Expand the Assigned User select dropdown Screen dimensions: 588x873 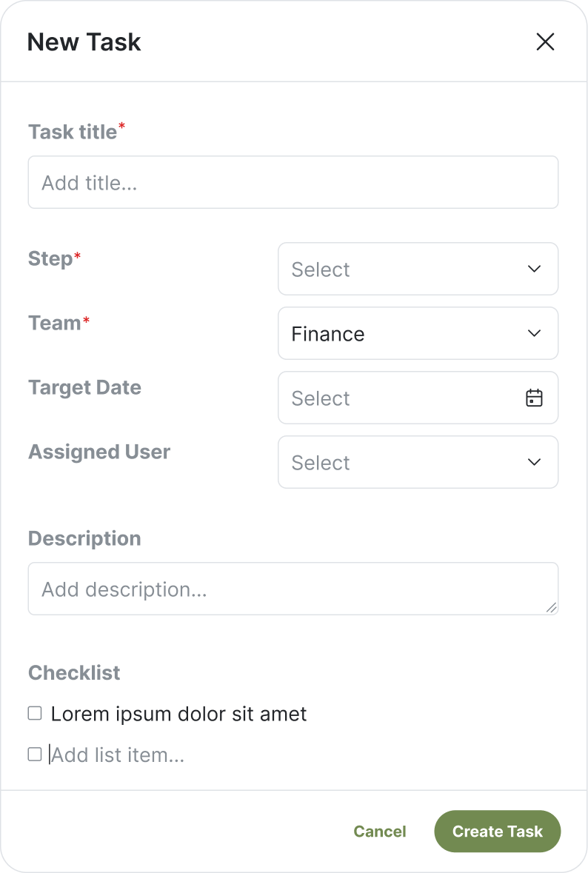[x=418, y=462]
